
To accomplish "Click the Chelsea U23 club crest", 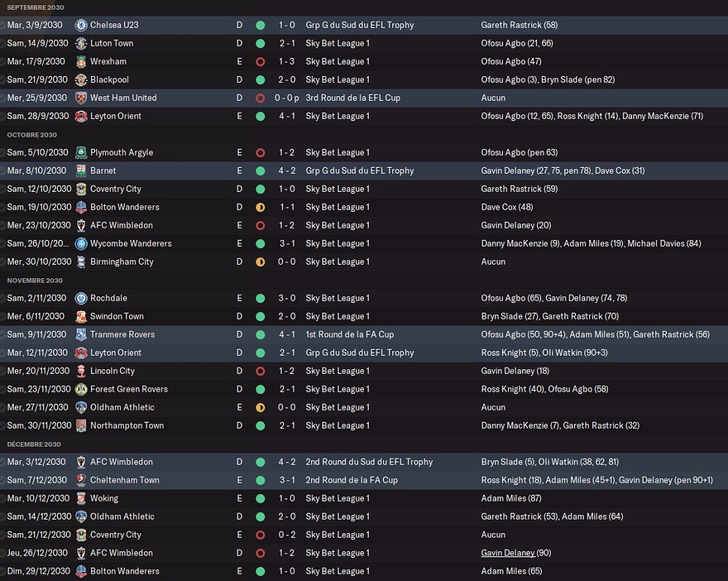I will [x=81, y=25].
